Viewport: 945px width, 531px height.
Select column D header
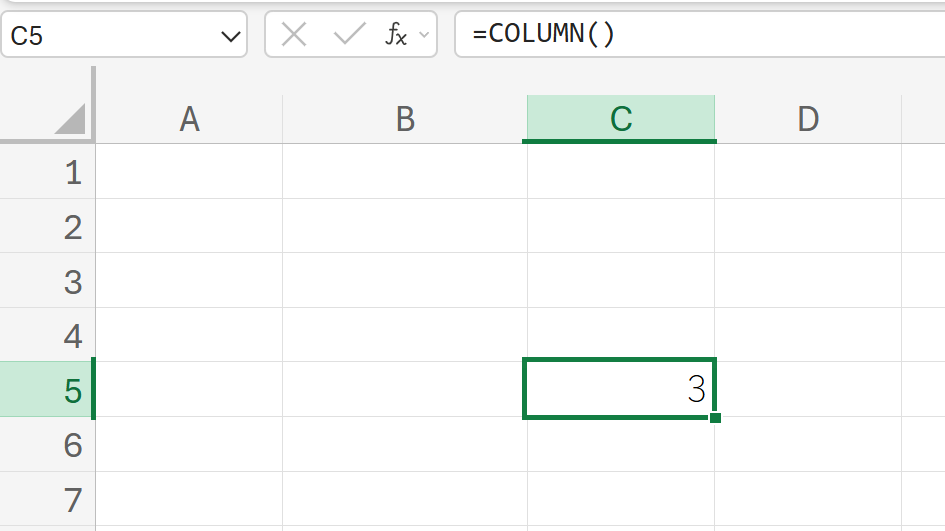coord(808,120)
